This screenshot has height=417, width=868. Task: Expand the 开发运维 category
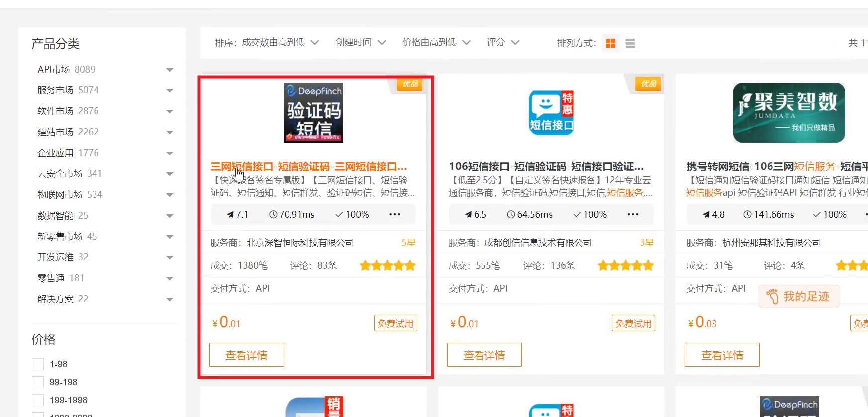(x=170, y=257)
